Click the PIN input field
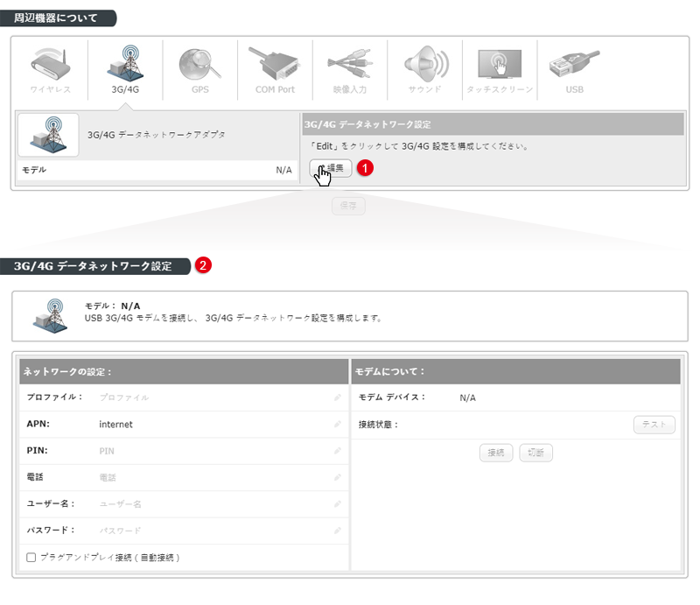This screenshot has height=605, width=700. (214, 451)
